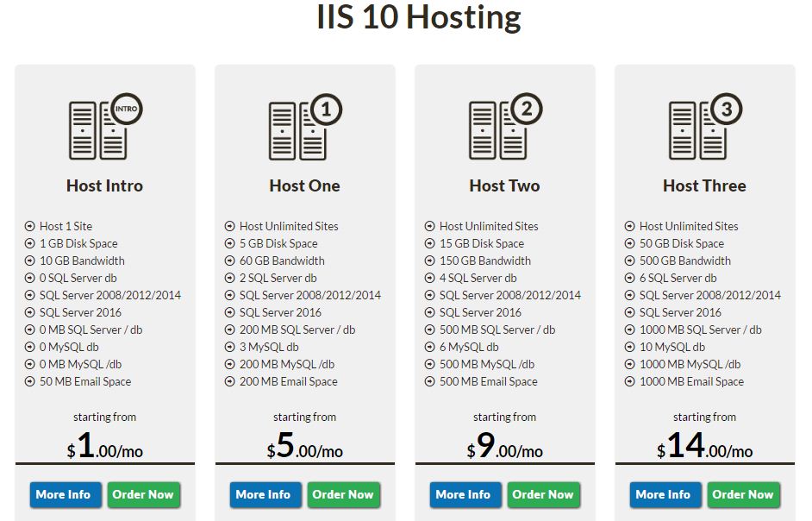Click the 60 GB Bandwidth text
Viewport: 812px width, 521px height.
[282, 260]
